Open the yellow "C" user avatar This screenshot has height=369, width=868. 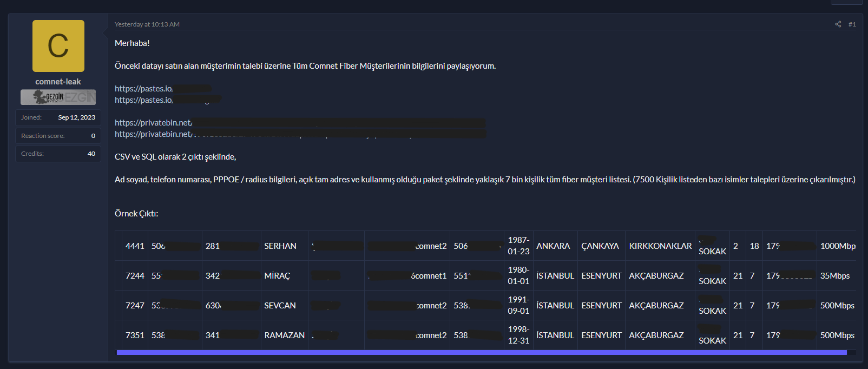coord(58,46)
